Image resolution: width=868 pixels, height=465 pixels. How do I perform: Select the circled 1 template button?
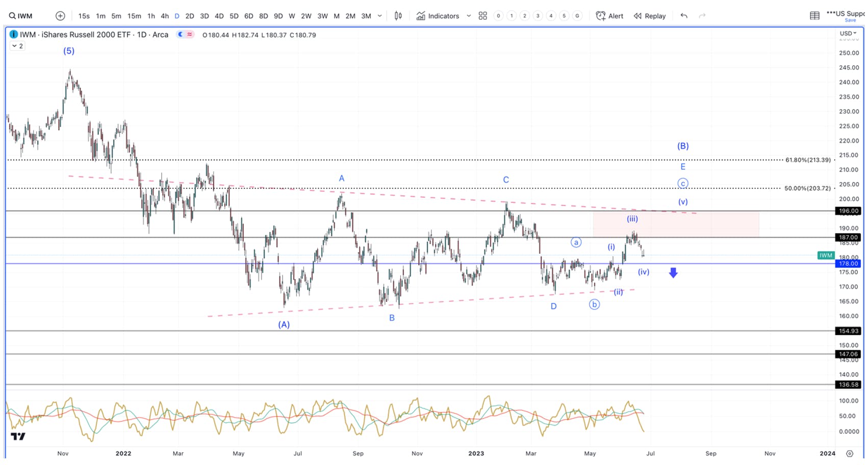coord(512,16)
